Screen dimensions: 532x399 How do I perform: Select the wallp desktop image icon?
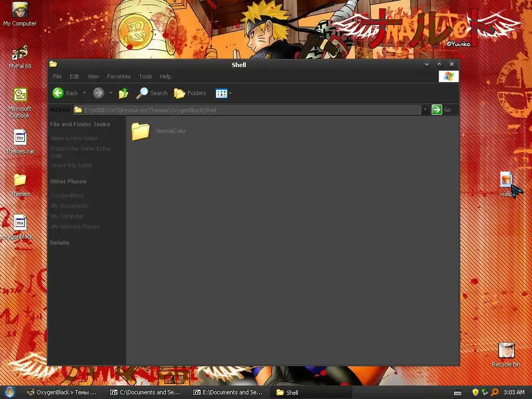[506, 184]
